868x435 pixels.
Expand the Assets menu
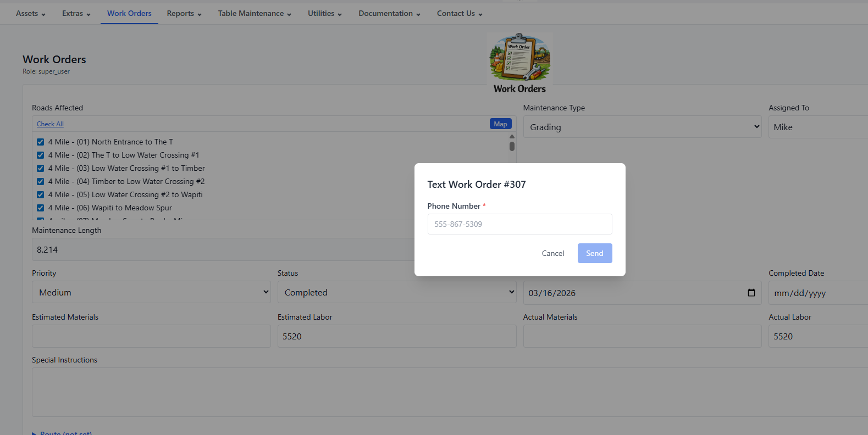(31, 13)
